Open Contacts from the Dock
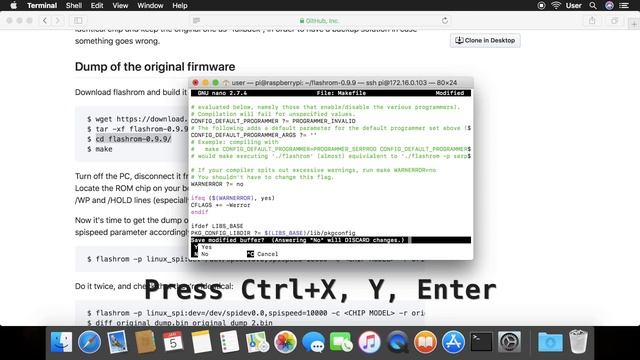 145,342
